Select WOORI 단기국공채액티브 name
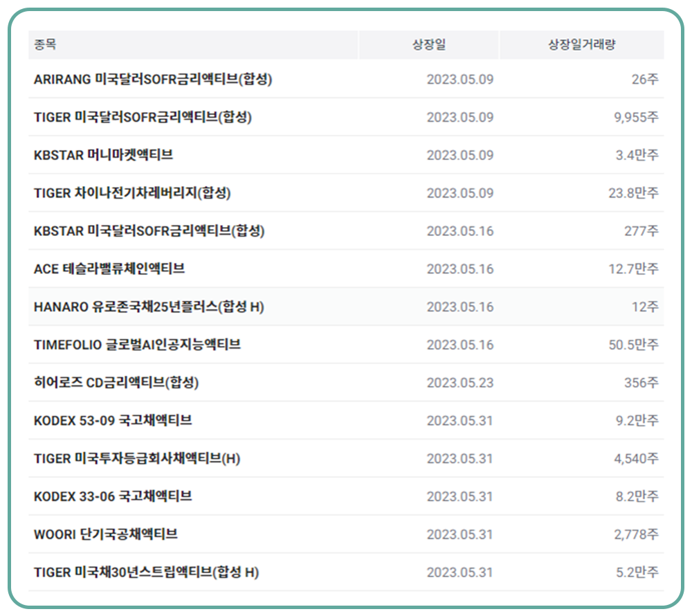This screenshot has width=692, height=616. [x=106, y=534]
